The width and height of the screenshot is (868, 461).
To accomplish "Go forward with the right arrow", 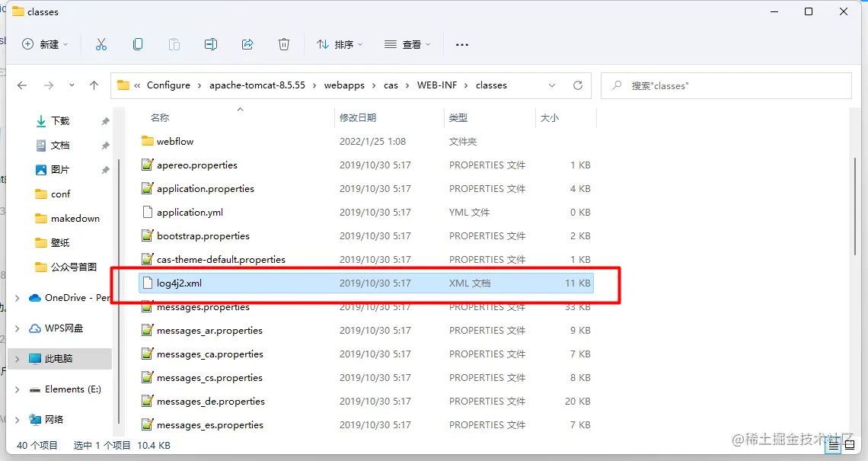I will (x=49, y=85).
